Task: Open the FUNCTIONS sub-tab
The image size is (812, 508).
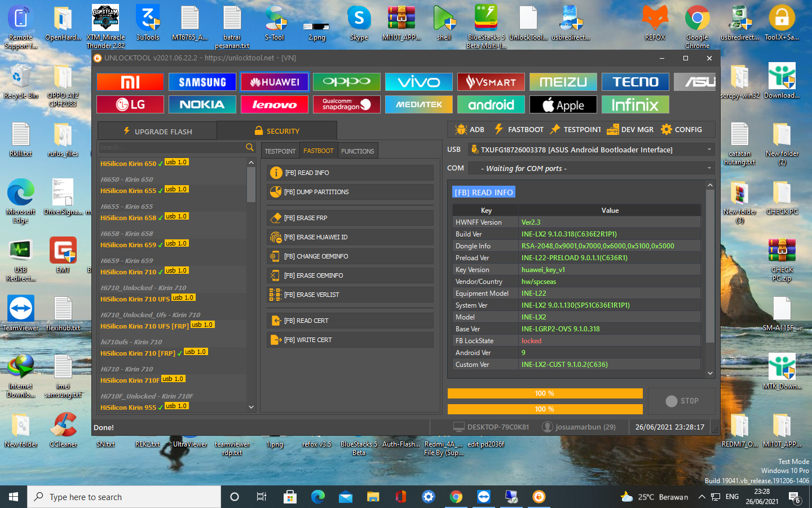Action: [x=358, y=151]
